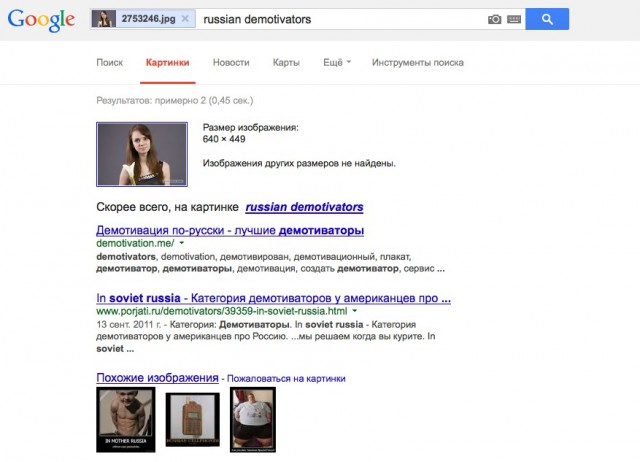Go to the Карты tab
Viewport: 640px width, 462px height.
[286, 62]
